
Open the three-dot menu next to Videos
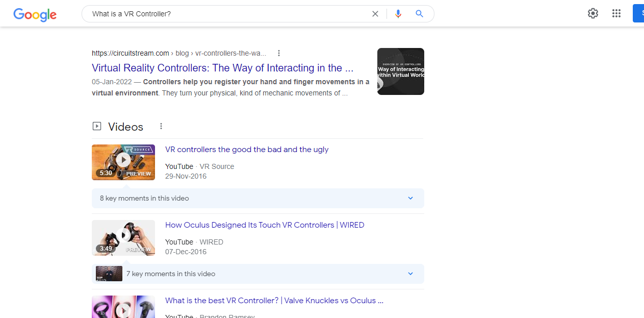point(161,126)
